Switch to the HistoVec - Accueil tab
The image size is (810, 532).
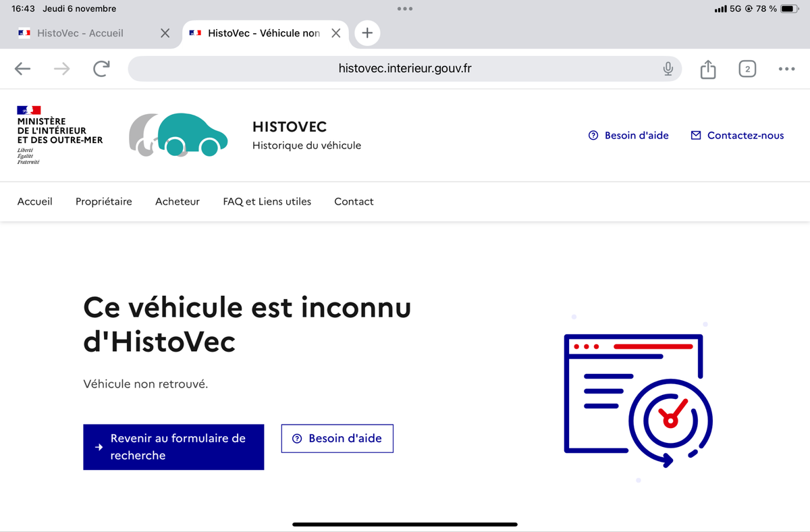pos(80,33)
